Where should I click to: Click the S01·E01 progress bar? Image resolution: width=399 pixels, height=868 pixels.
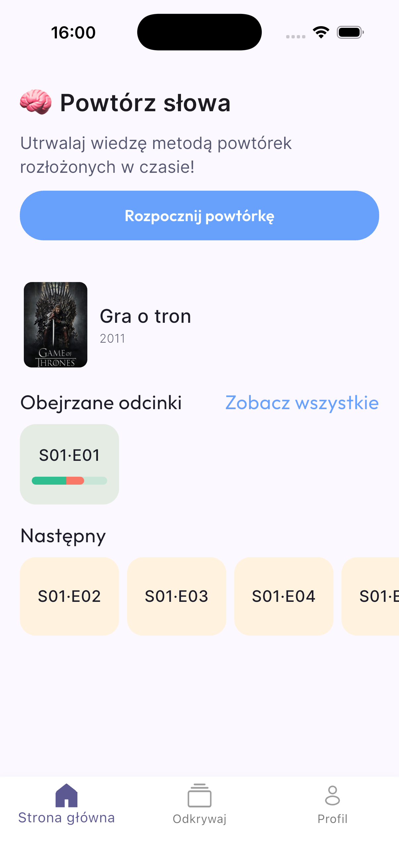(x=69, y=481)
